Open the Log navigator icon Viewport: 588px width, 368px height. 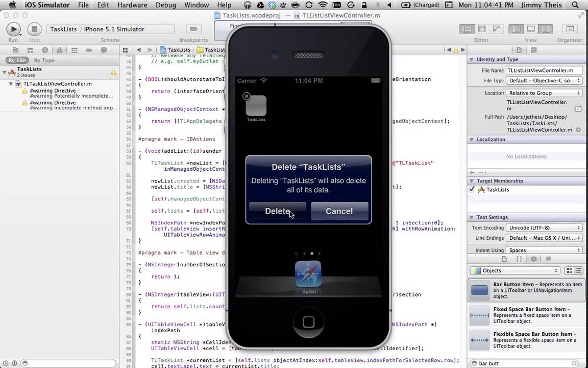[104, 50]
